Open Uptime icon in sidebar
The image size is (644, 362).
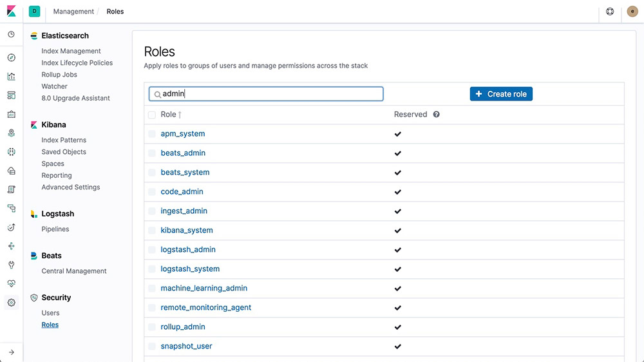coord(12,227)
